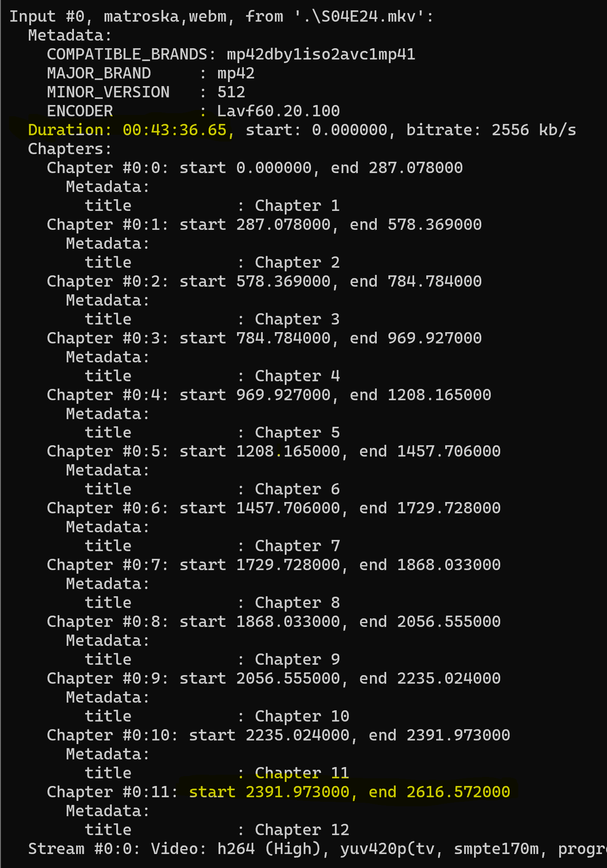Click Chapter #0:5 start time 1208.165000
Screen dimensions: 607x868
point(288,451)
